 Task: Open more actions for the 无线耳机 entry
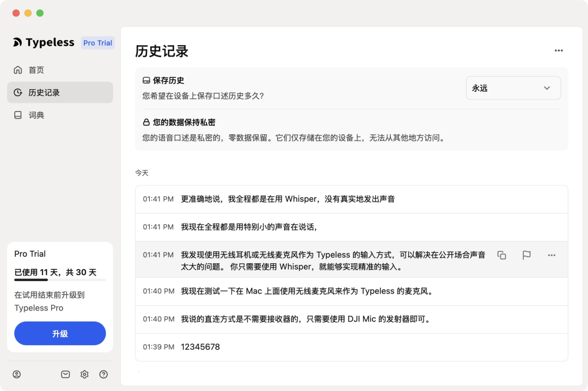(x=551, y=255)
